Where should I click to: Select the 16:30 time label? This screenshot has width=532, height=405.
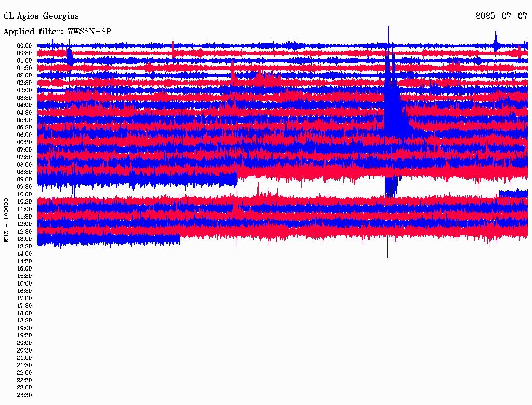24,291
